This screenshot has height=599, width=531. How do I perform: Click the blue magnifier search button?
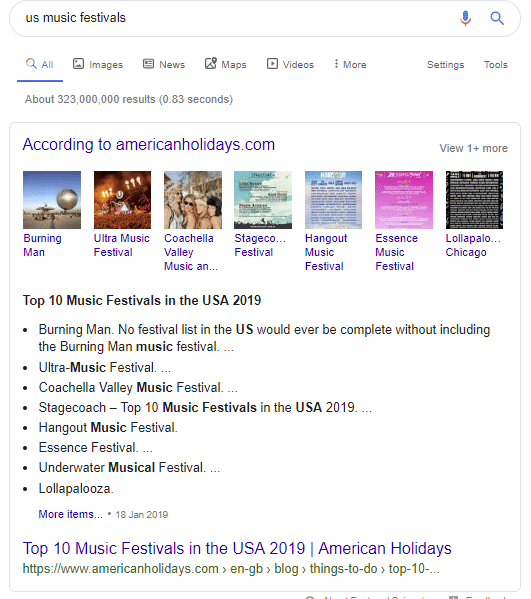click(497, 18)
